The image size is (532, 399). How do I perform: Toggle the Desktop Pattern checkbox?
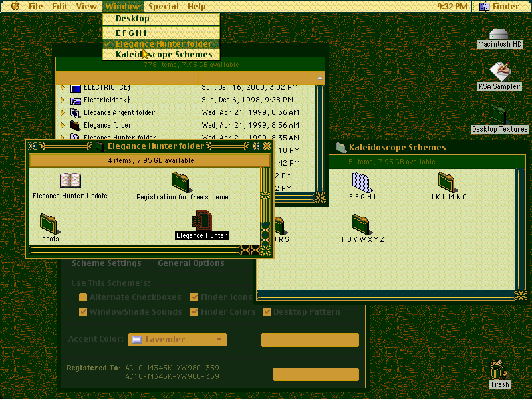pyautogui.click(x=267, y=312)
